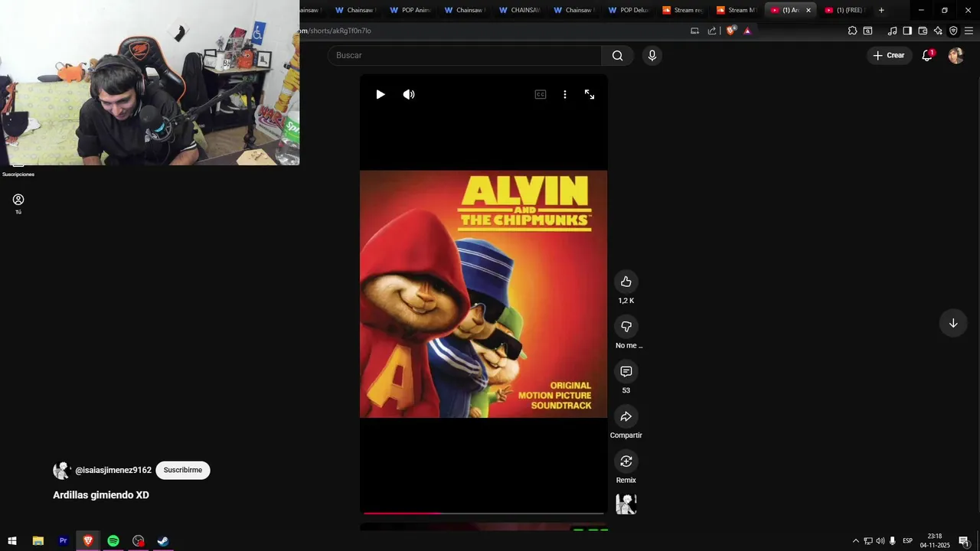Open the music note media control icon
Screen dimensions: 980x551
(x=892, y=31)
